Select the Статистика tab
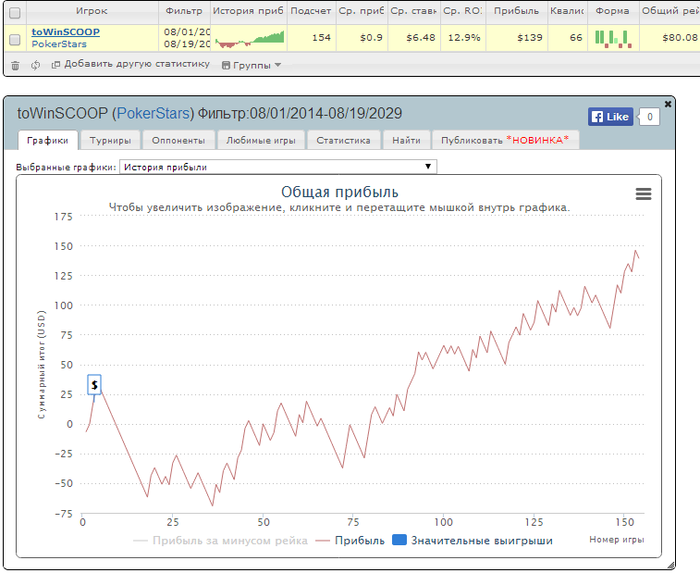 click(x=343, y=141)
